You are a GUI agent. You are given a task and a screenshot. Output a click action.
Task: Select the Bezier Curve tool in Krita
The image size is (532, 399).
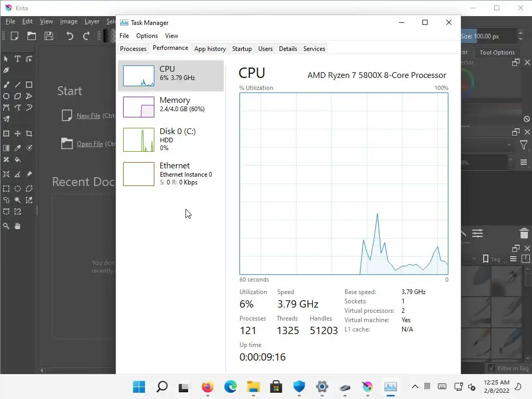coord(6,108)
